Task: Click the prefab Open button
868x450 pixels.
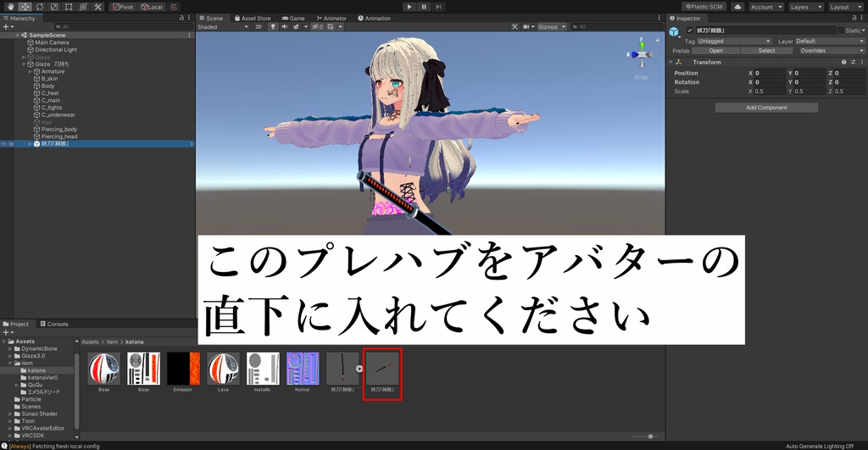Action: [715, 50]
